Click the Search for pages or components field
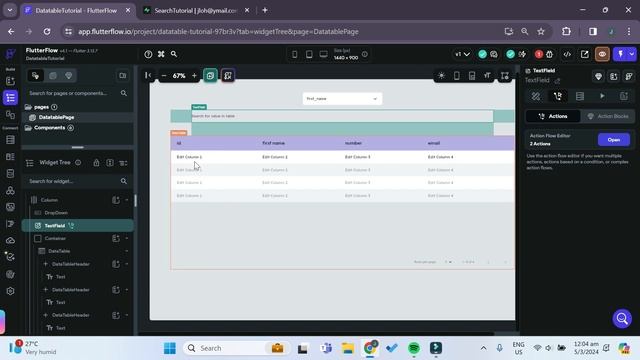This screenshot has width=640, height=360. [x=77, y=93]
